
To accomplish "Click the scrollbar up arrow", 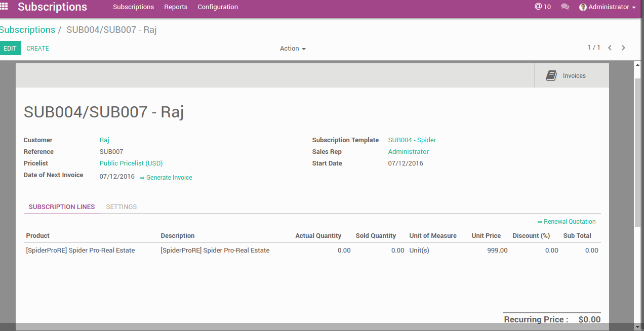I will point(638,65).
